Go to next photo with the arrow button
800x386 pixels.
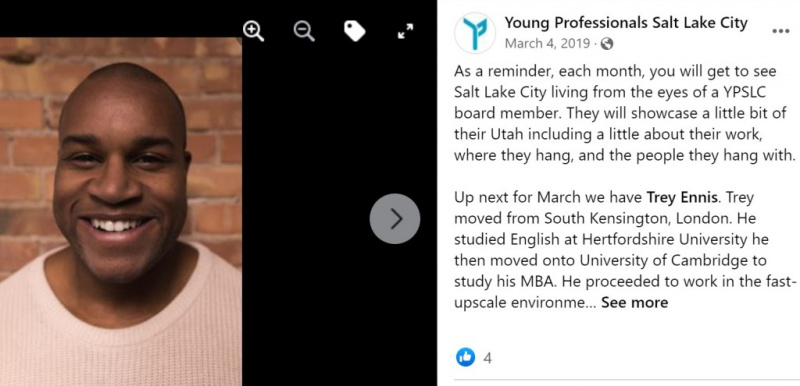point(395,219)
